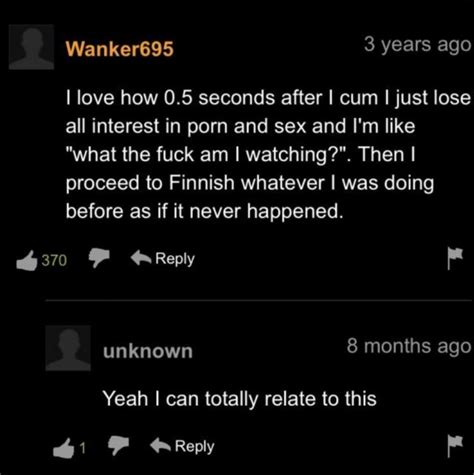Image resolution: width=474 pixels, height=475 pixels.
Task: Select the unknown user's avatar thumbnail
Action: 68,348
